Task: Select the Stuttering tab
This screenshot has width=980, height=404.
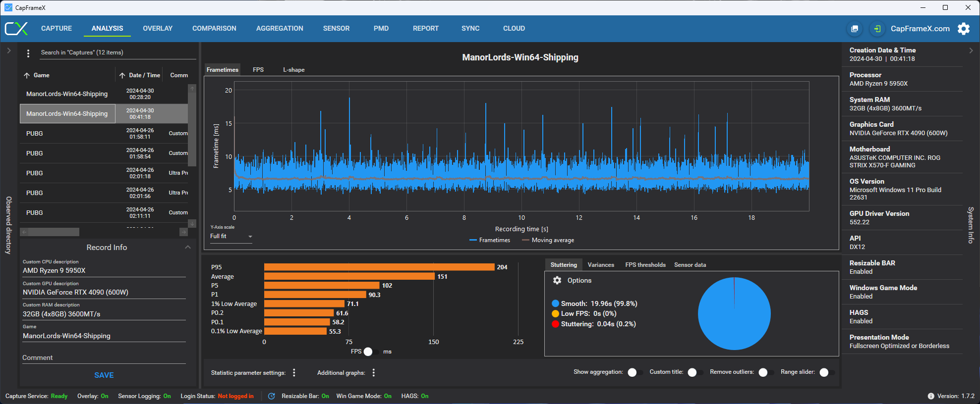Action: (x=564, y=265)
